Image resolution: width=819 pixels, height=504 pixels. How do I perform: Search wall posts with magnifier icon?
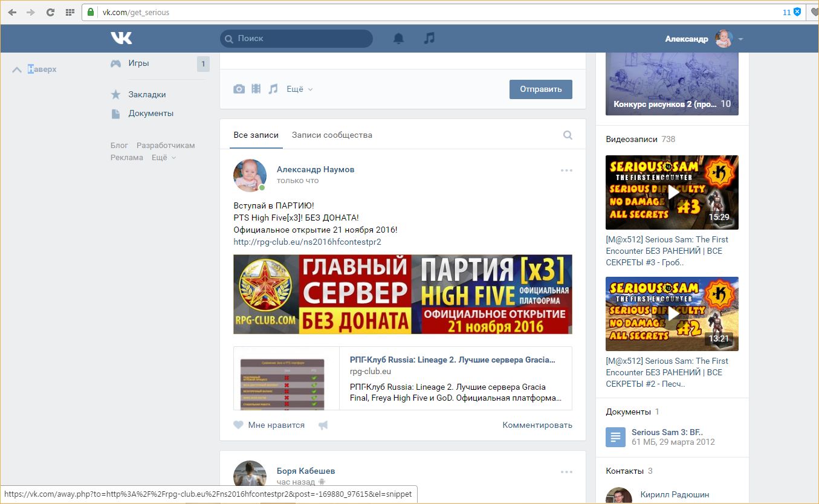pos(568,135)
